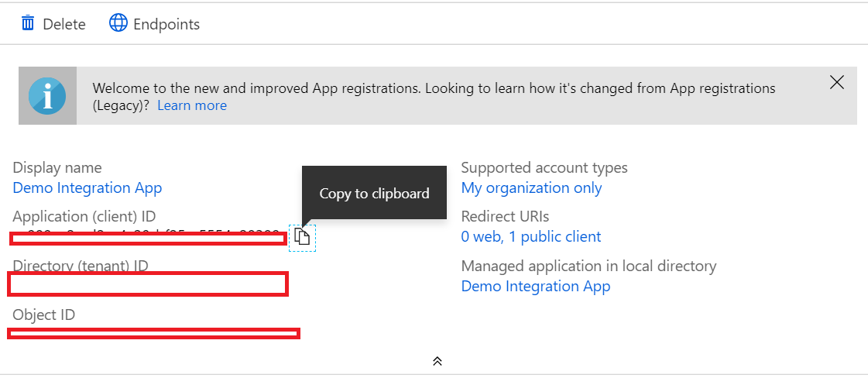Screen dimensions: 868x385
Task: Open the 0 web, 1 public client link
Action: pyautogui.click(x=531, y=236)
